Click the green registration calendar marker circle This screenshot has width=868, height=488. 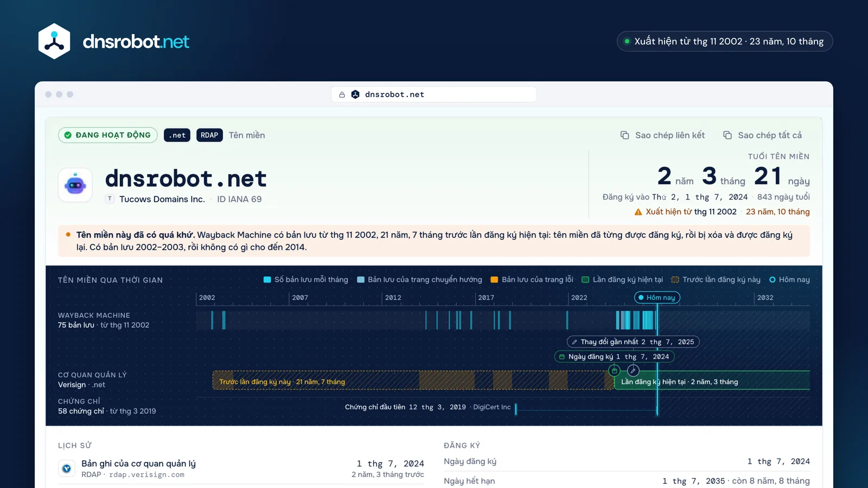click(614, 370)
